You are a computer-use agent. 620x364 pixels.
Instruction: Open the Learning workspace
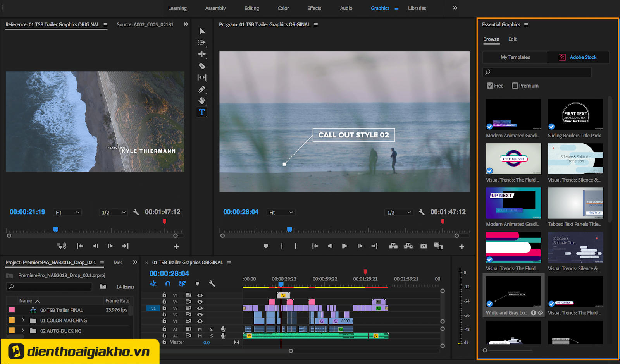point(177,8)
